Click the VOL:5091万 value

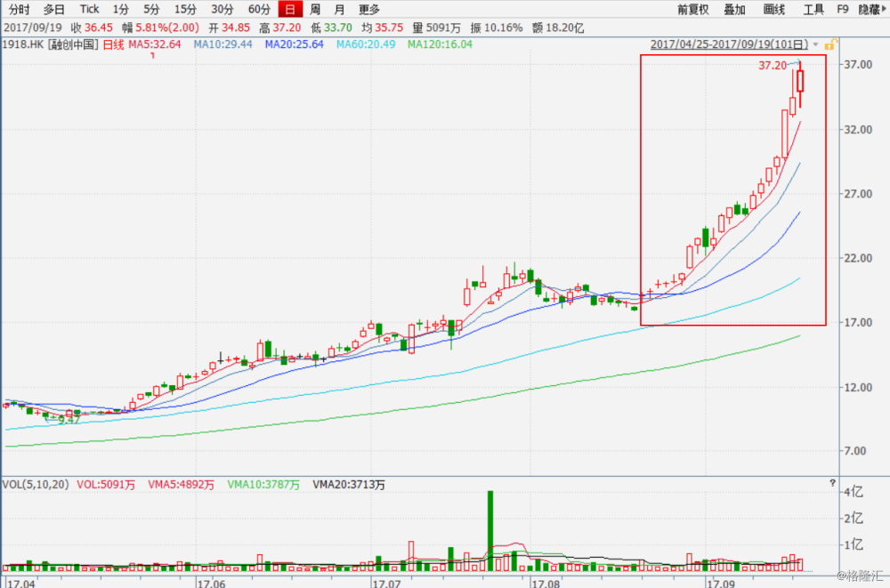click(x=106, y=485)
